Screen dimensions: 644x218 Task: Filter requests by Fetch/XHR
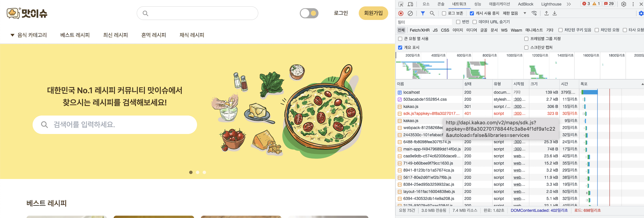419,30
